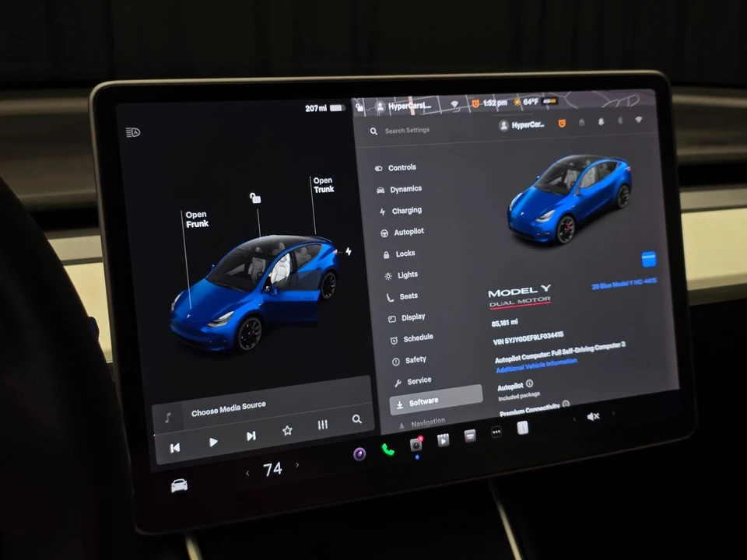The image size is (747, 560).
Task: Open the dashcam icon with red dot
Action: [x=416, y=444]
